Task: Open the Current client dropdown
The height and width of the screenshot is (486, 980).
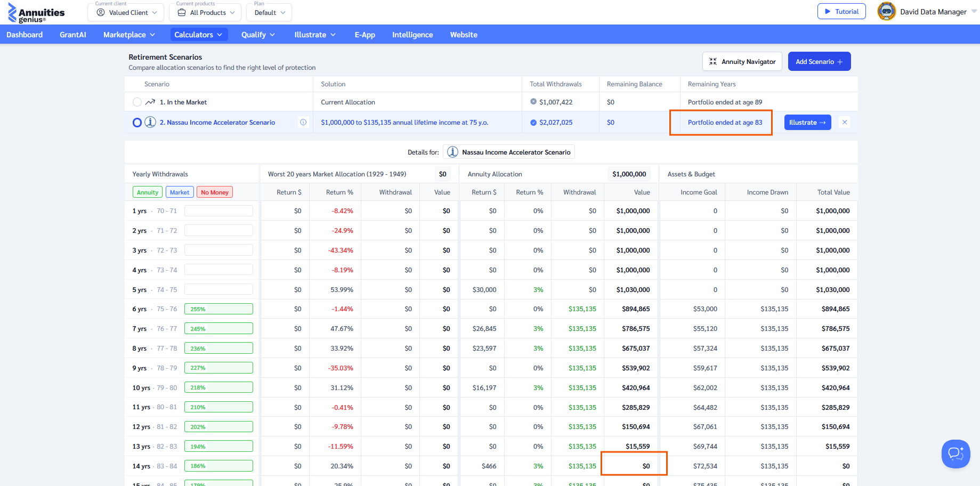Action: 127,12
